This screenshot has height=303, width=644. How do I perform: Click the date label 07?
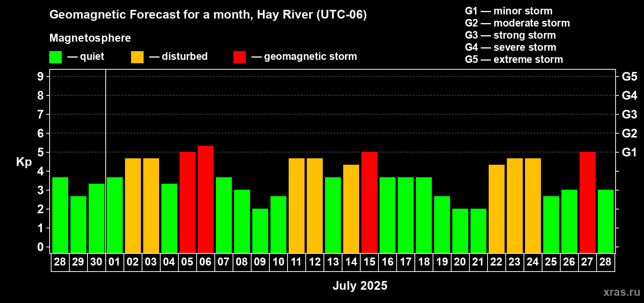[224, 262]
